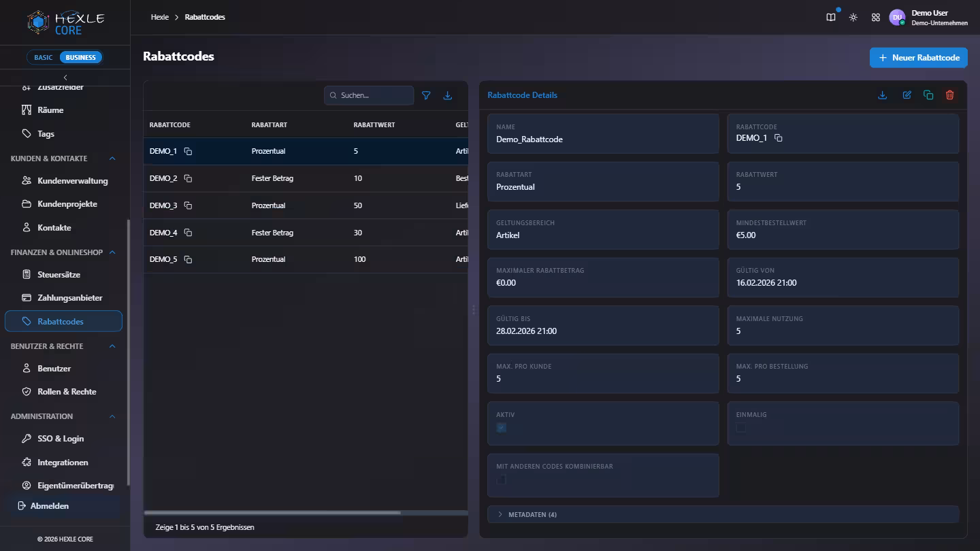Copy the DEMO_3 code in the table
Viewport: 980px width, 551px height.
tap(188, 205)
